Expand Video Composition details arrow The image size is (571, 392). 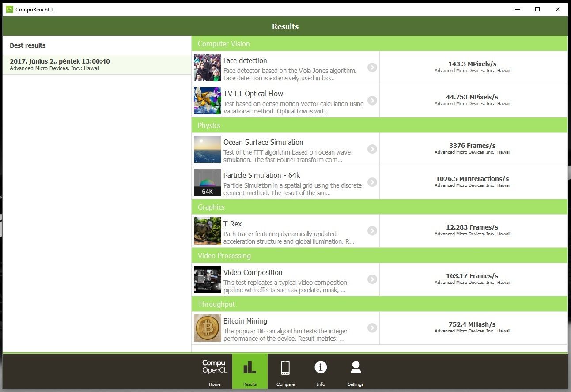pos(372,279)
